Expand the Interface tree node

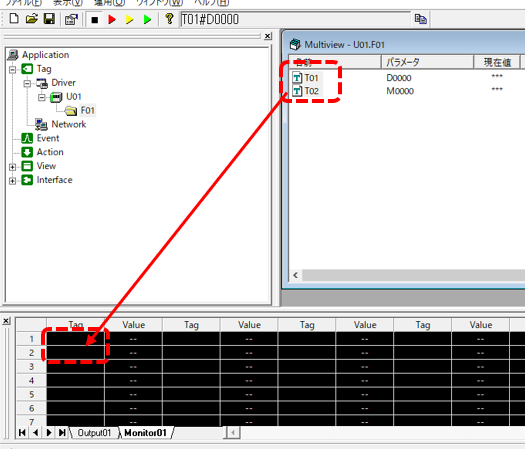coord(13,181)
